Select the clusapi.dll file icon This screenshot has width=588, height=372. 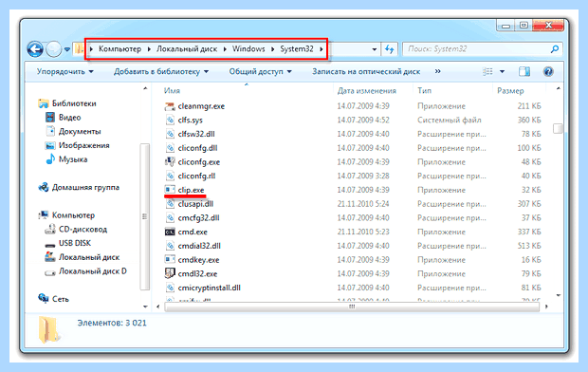(170, 204)
